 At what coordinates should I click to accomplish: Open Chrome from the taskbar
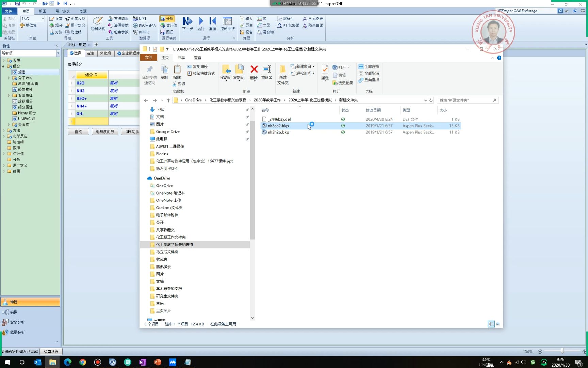click(x=82, y=362)
